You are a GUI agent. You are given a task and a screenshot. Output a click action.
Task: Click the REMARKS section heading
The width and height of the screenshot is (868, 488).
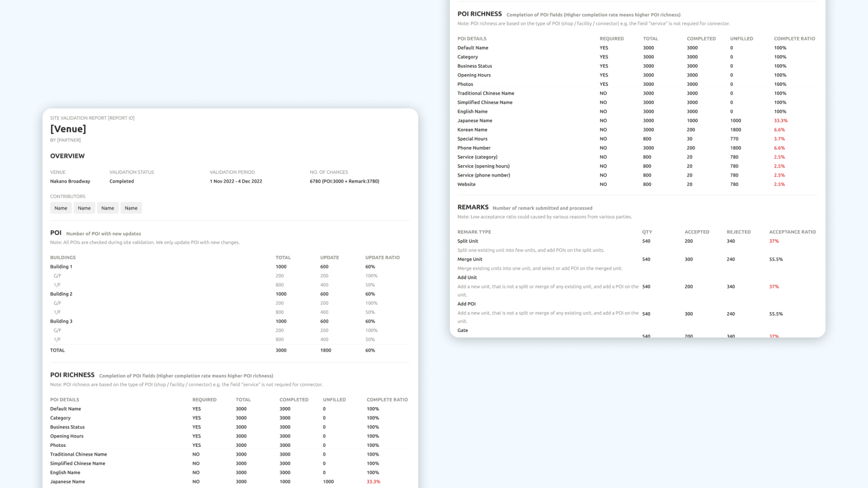(x=473, y=207)
